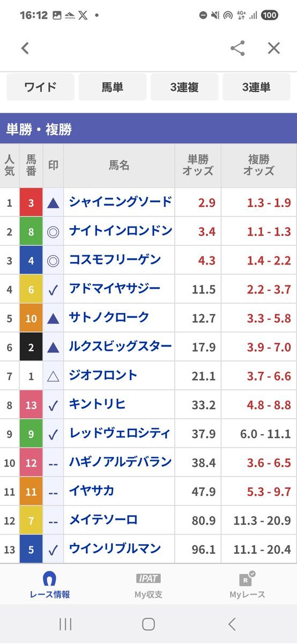Toggle the △ mark for ジオフロント
Screen dimensions: 297x644
(53, 377)
